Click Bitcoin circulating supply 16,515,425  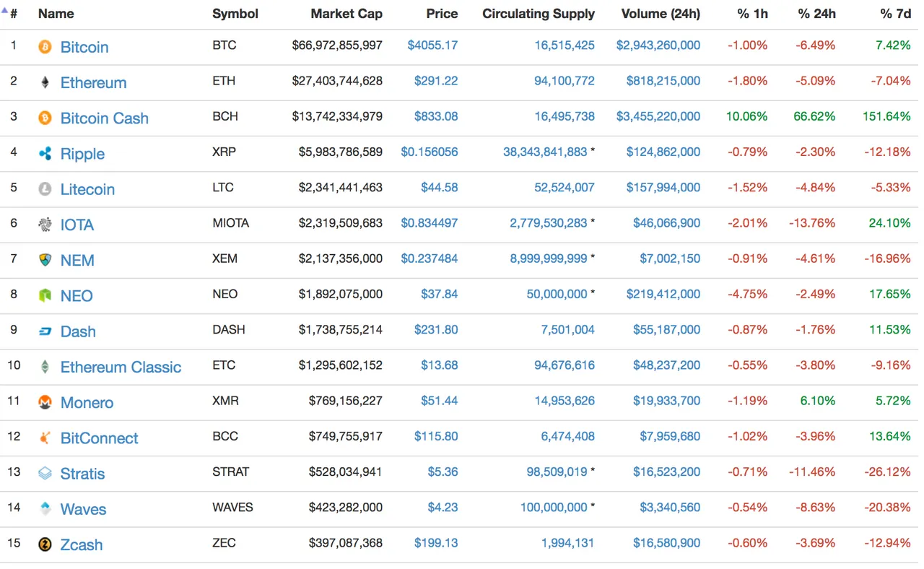coord(565,45)
